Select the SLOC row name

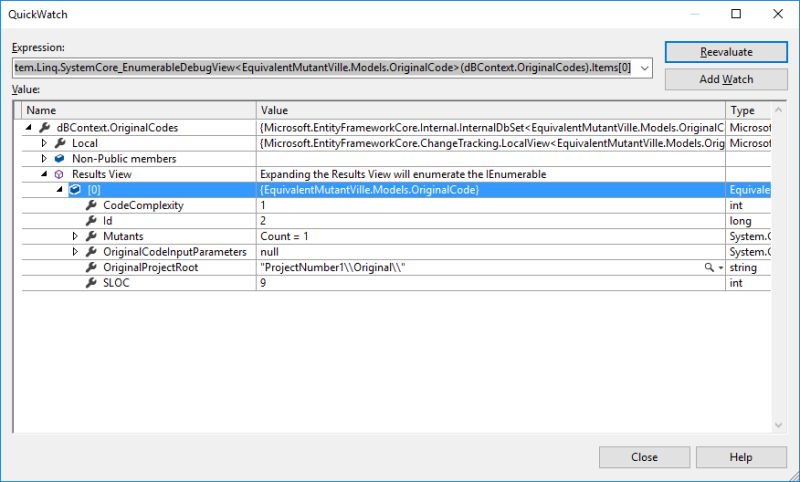point(116,283)
